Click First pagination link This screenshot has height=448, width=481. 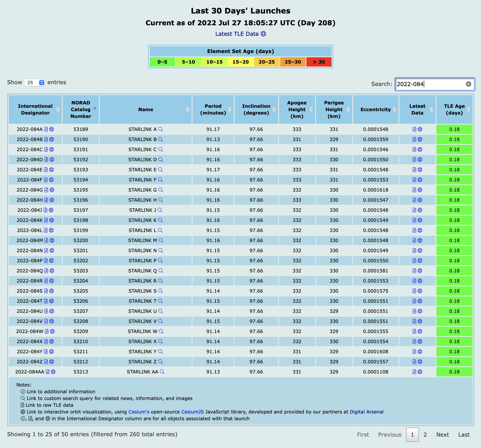(363, 435)
